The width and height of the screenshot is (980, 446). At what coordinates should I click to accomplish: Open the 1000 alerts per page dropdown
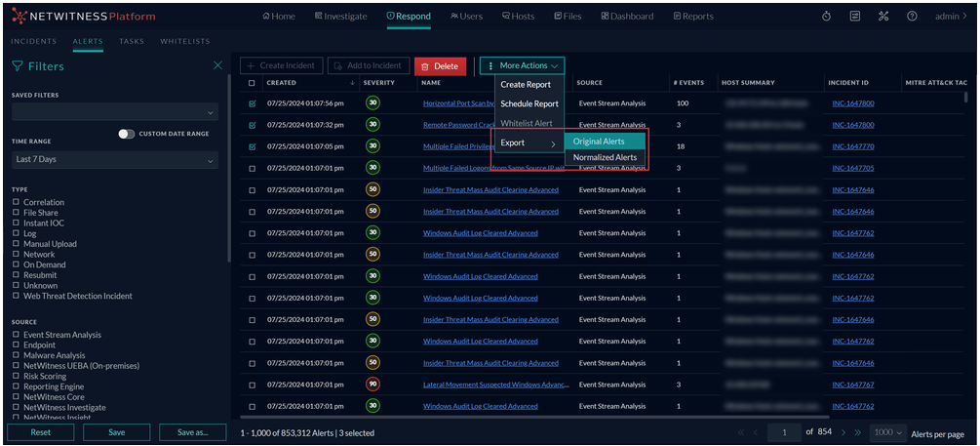(x=887, y=432)
